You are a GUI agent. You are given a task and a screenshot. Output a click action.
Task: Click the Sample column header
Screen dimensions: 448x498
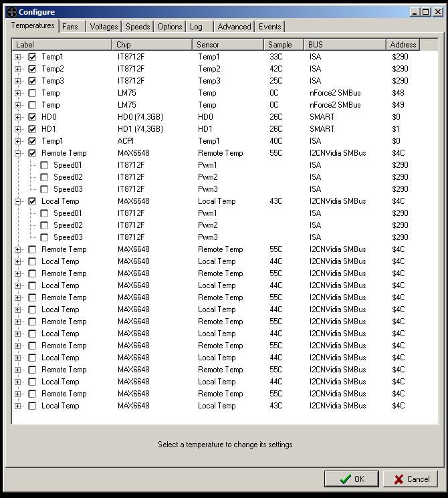(x=284, y=45)
